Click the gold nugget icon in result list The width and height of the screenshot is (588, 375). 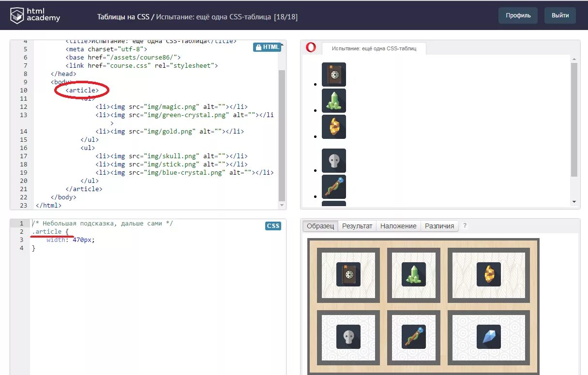coord(334,127)
